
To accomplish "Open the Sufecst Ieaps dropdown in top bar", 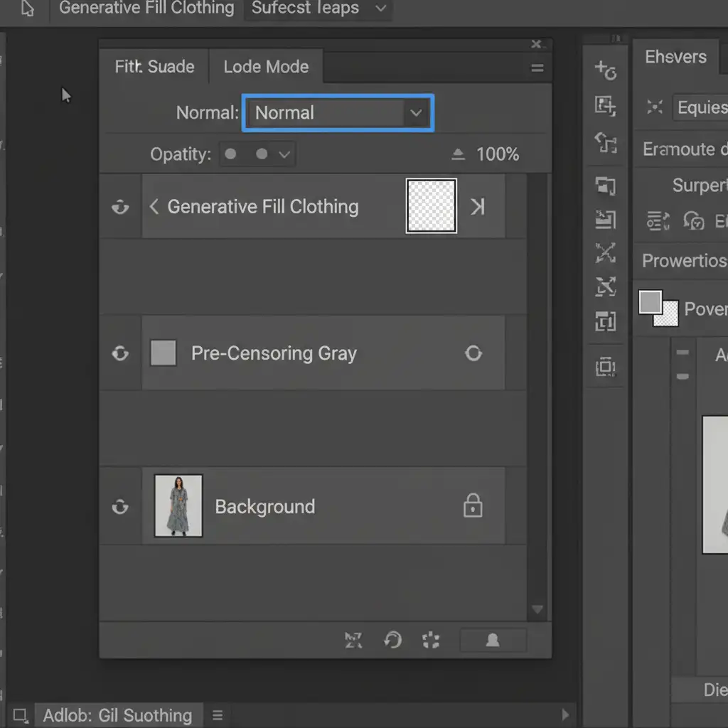I will pos(318,9).
